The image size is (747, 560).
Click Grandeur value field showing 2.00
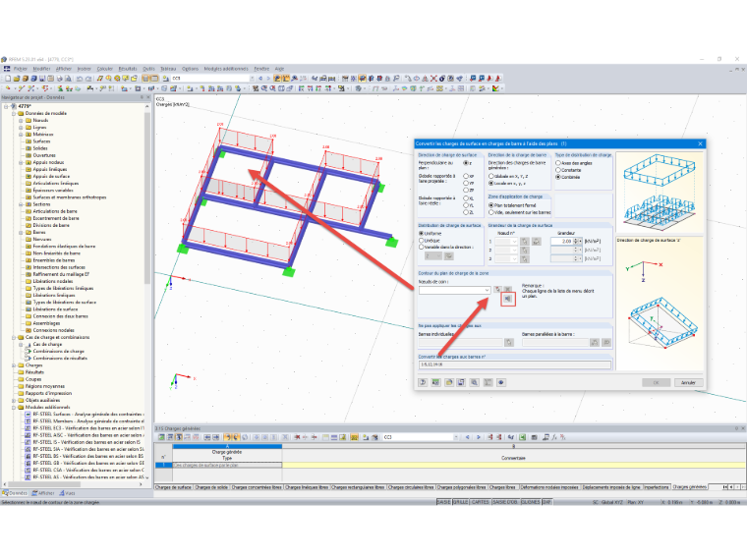coord(561,242)
